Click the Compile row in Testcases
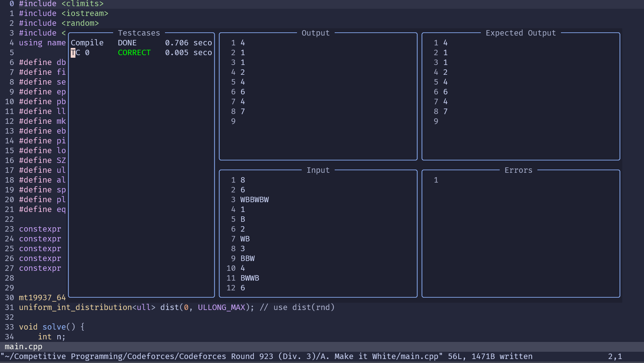Screen dimensions: 644x363 click(141, 43)
